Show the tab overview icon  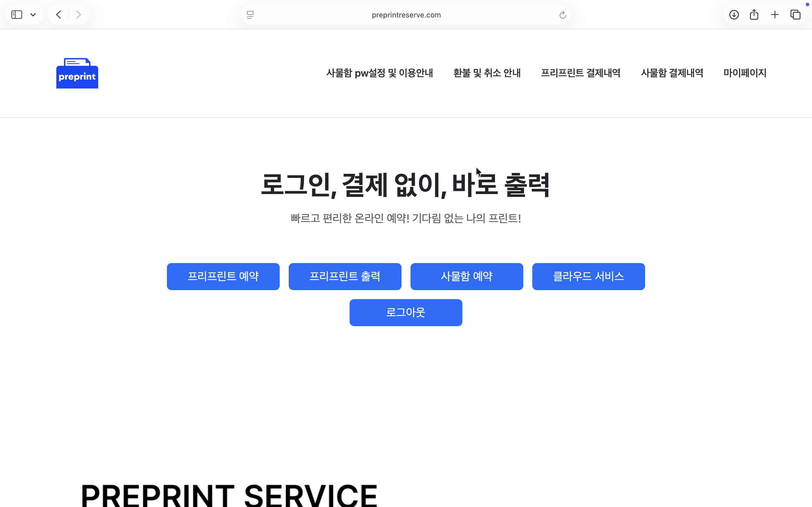[795, 14]
